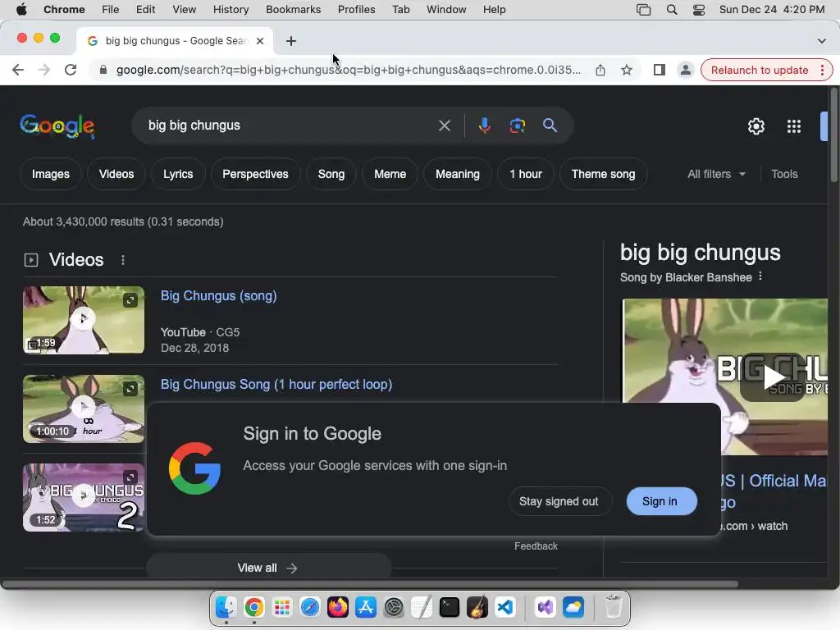
Task: Toggle the Chrome side panel icon
Action: pos(659,70)
